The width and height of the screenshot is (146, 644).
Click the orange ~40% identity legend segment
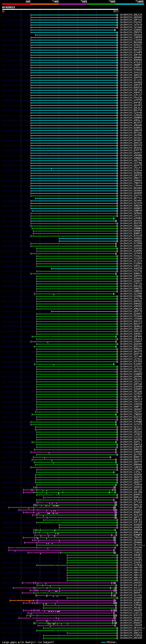click(x=45, y=4)
